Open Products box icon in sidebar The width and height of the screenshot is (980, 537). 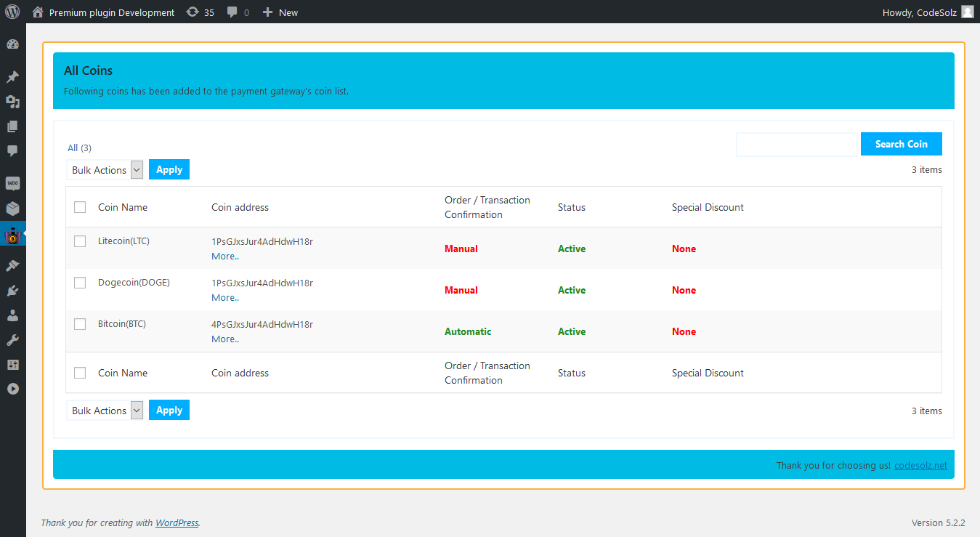(x=12, y=209)
